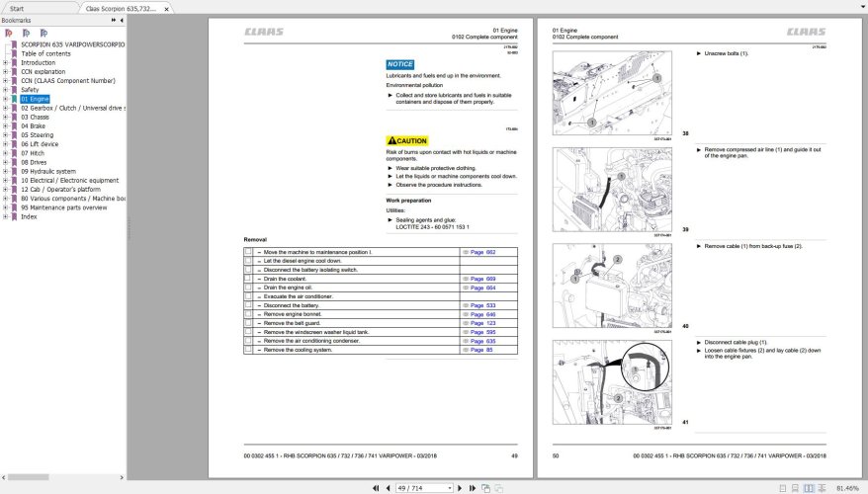This screenshot has width=868, height=494.
Task: Check the Remove engine bonnet box
Action: 248,313
